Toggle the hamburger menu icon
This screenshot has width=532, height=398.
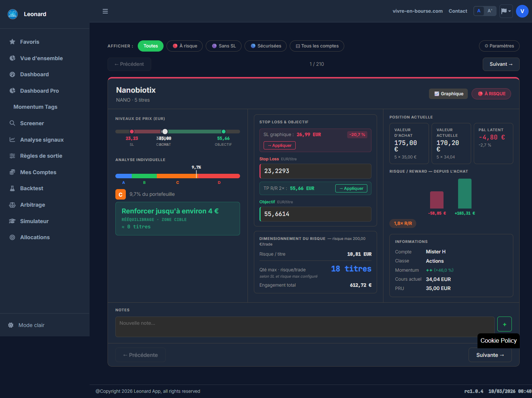105,11
